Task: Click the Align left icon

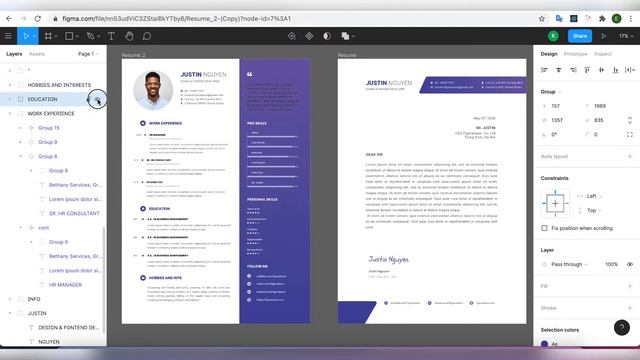Action: click(544, 70)
